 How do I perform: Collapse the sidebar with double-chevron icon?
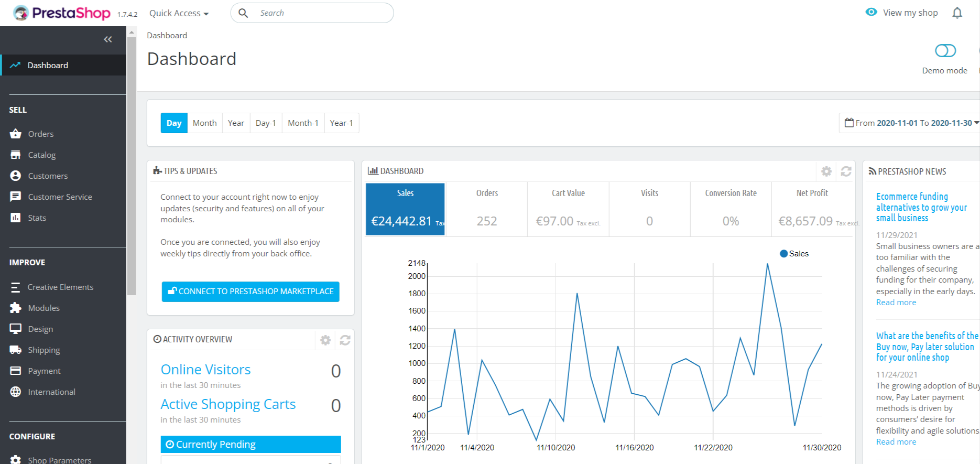[108, 39]
